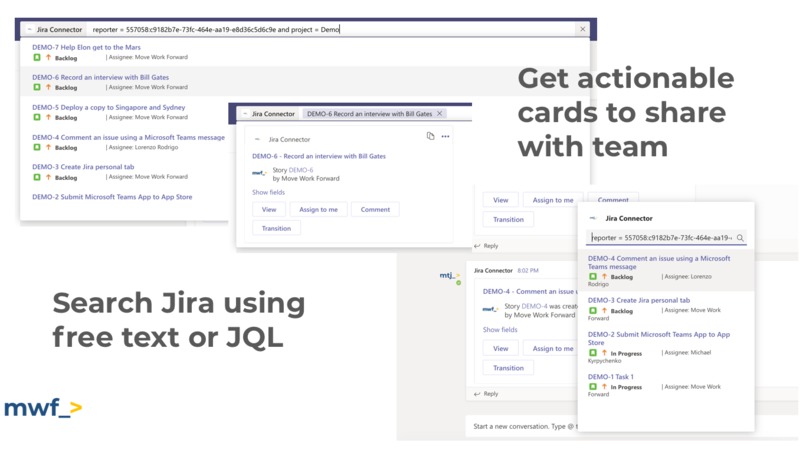Expand Show fields on the DEMO-6 card
The height and width of the screenshot is (453, 806).
click(268, 192)
